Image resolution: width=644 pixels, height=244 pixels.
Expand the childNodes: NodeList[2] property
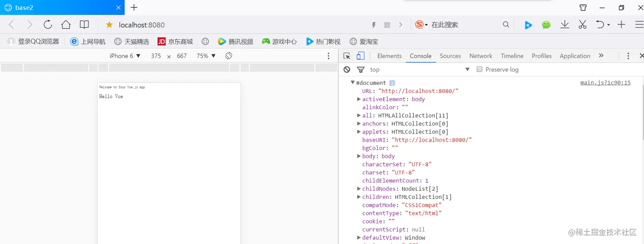click(359, 189)
